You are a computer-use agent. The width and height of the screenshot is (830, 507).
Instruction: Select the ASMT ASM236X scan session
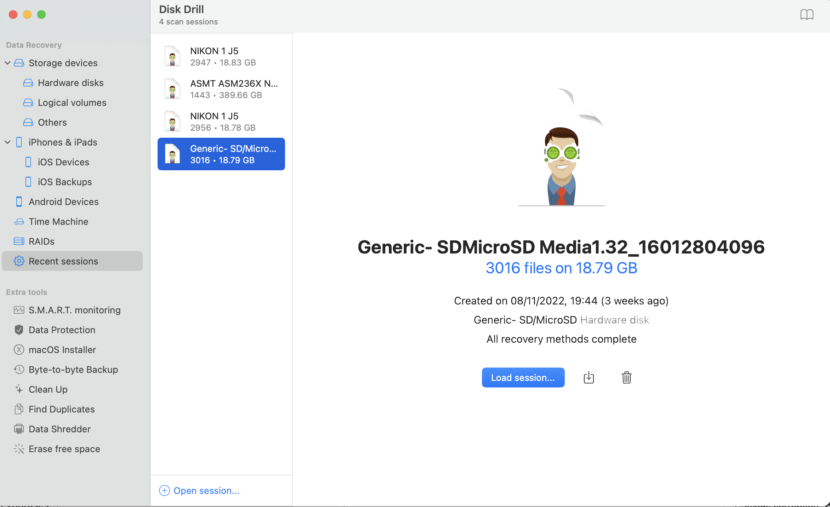click(221, 89)
